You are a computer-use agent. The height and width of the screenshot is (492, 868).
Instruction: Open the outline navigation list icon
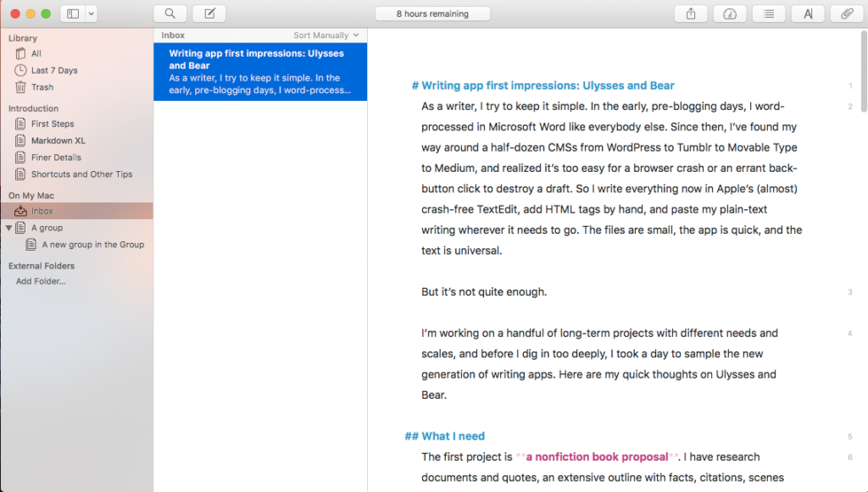[769, 14]
